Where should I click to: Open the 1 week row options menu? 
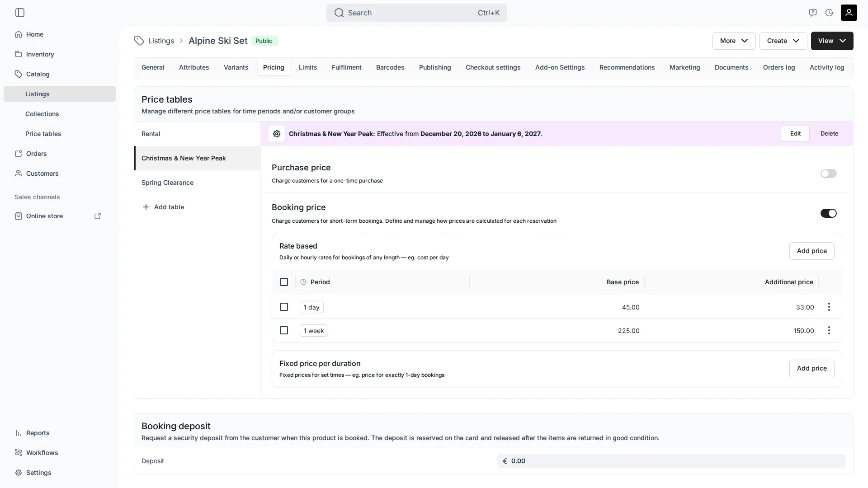829,331
